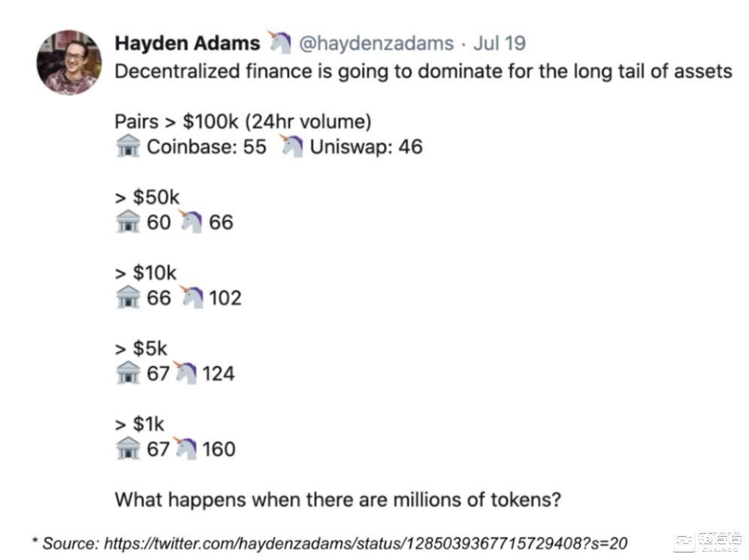Image resolution: width=749 pixels, height=560 pixels.
Task: Click the watermark logo in bottom corner
Action: pos(708,542)
